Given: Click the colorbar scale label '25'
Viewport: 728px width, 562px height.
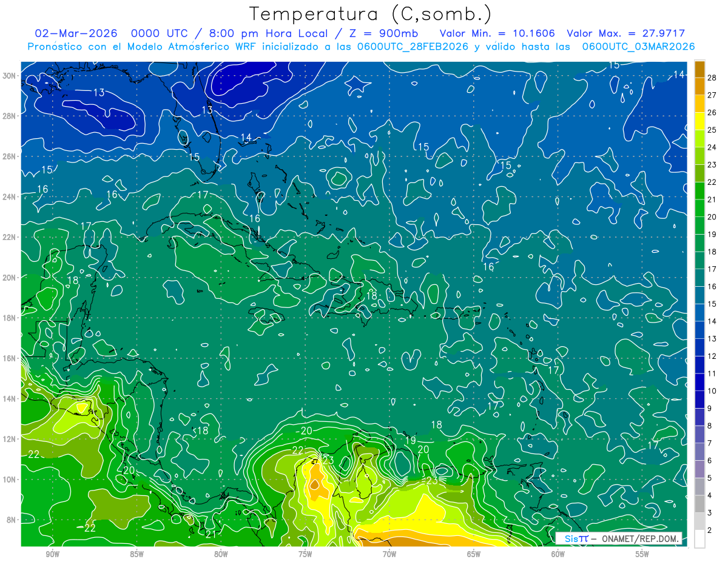Looking at the screenshot, I should (712, 130).
